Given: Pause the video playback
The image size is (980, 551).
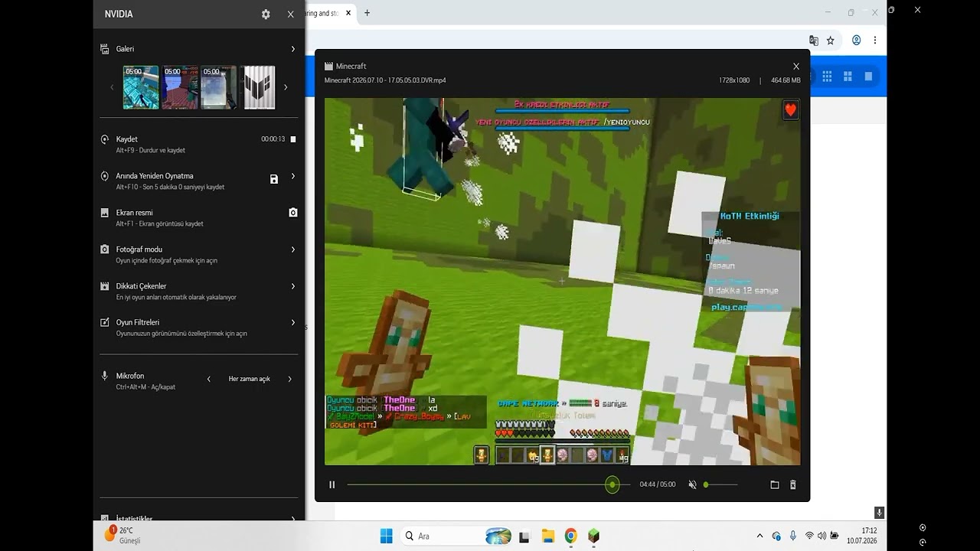Looking at the screenshot, I should click(332, 484).
